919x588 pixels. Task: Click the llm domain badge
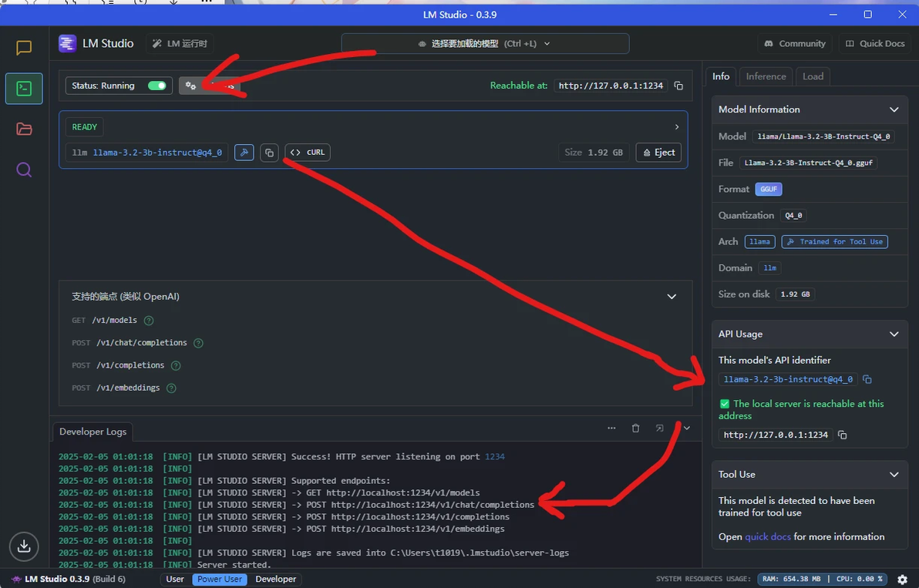(769, 268)
